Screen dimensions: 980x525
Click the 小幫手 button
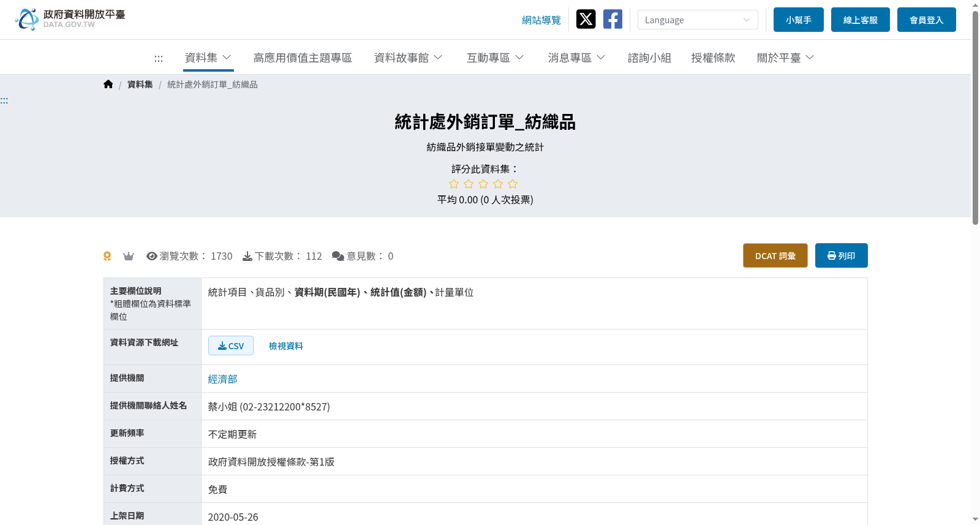[799, 20]
